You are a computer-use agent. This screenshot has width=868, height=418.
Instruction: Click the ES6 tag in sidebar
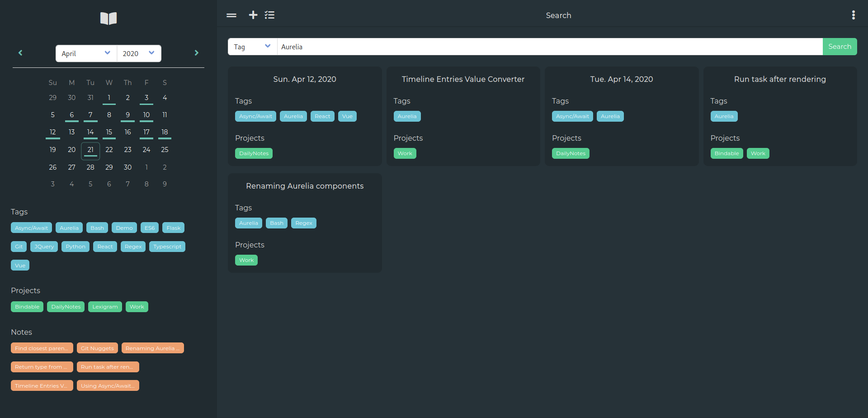point(150,228)
